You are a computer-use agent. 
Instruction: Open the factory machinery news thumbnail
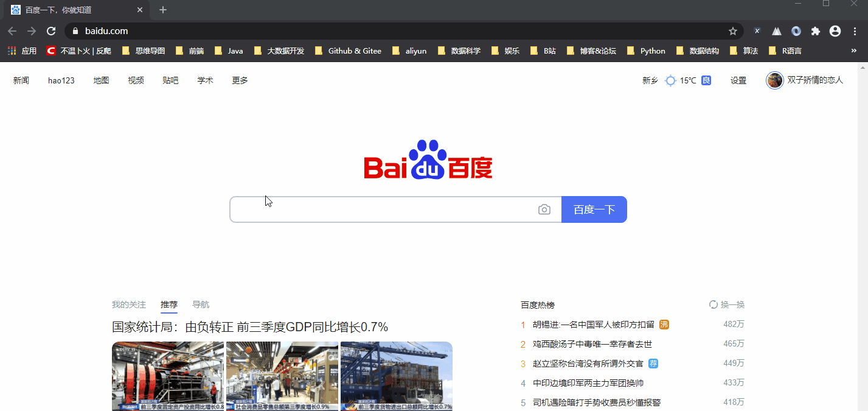click(x=168, y=376)
